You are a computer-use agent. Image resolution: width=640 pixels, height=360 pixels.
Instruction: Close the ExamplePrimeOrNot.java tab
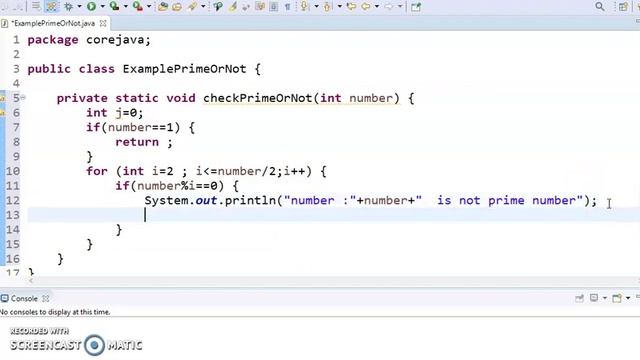click(103, 24)
